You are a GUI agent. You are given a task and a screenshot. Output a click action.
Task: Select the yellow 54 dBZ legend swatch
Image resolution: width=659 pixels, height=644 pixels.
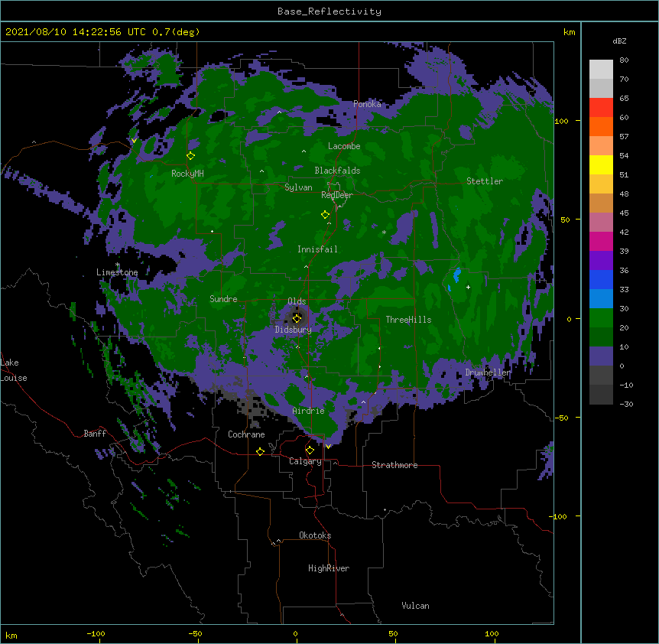point(601,164)
